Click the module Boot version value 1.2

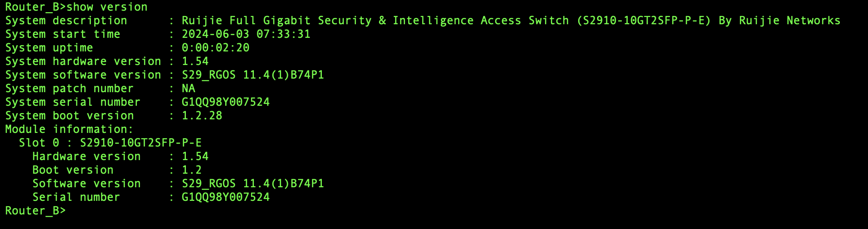tap(192, 170)
